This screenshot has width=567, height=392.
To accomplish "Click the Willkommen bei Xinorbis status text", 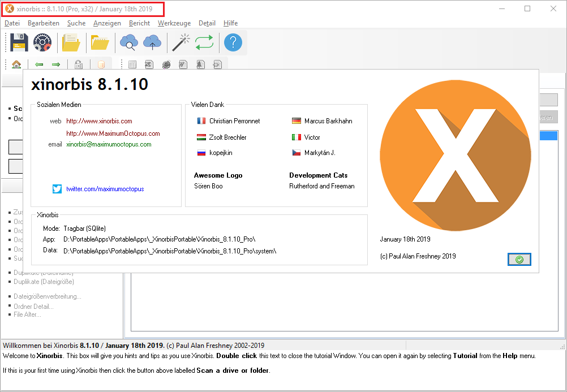I will (134, 346).
